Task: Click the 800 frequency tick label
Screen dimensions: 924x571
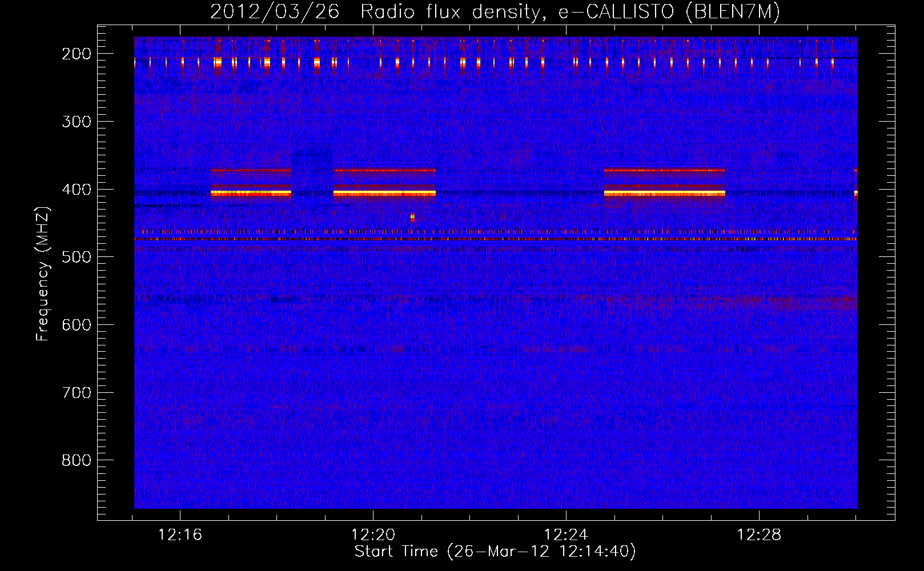Action: coord(77,460)
